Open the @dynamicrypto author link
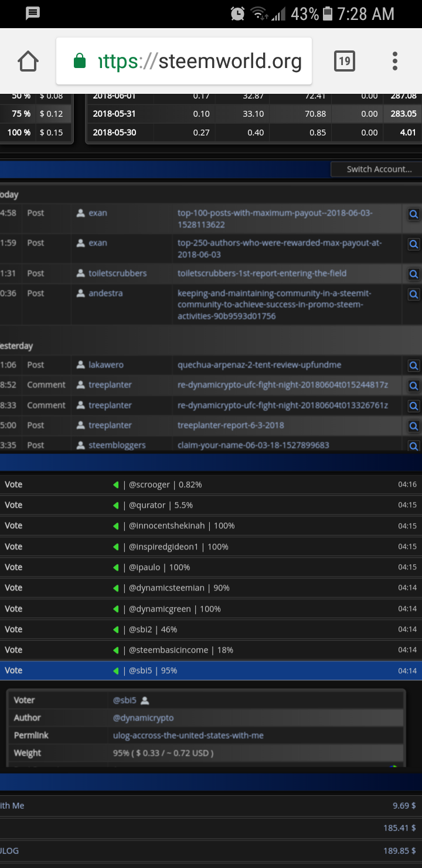This screenshot has width=422, height=868. pos(143,718)
